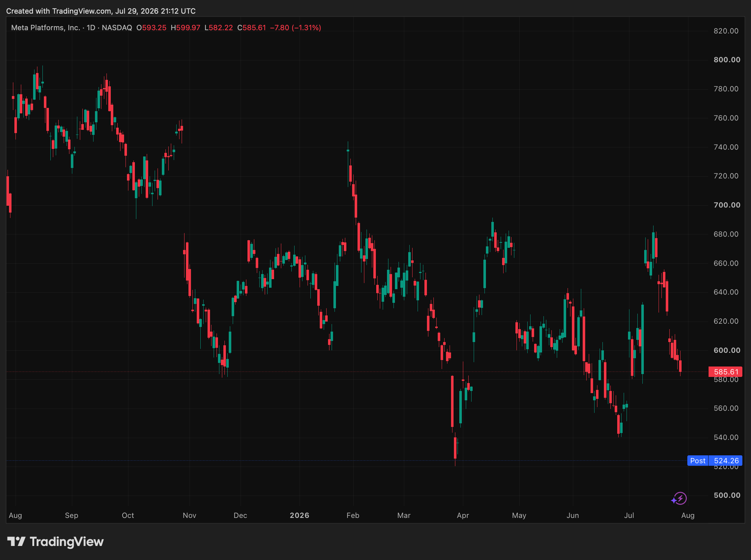The height and width of the screenshot is (560, 751).
Task: Click the TradingView logo icon
Action: click(x=16, y=541)
